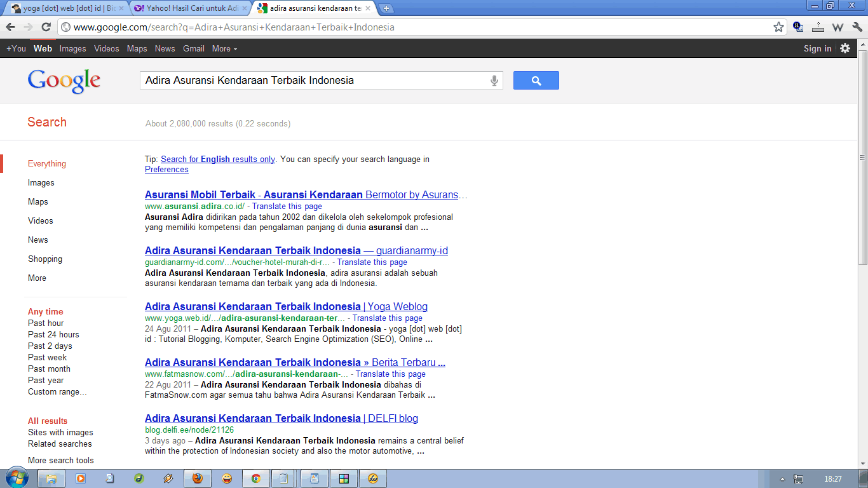Open Chrome's wrench settings menu
Viewport: 868px width, 488px height.
point(857,27)
